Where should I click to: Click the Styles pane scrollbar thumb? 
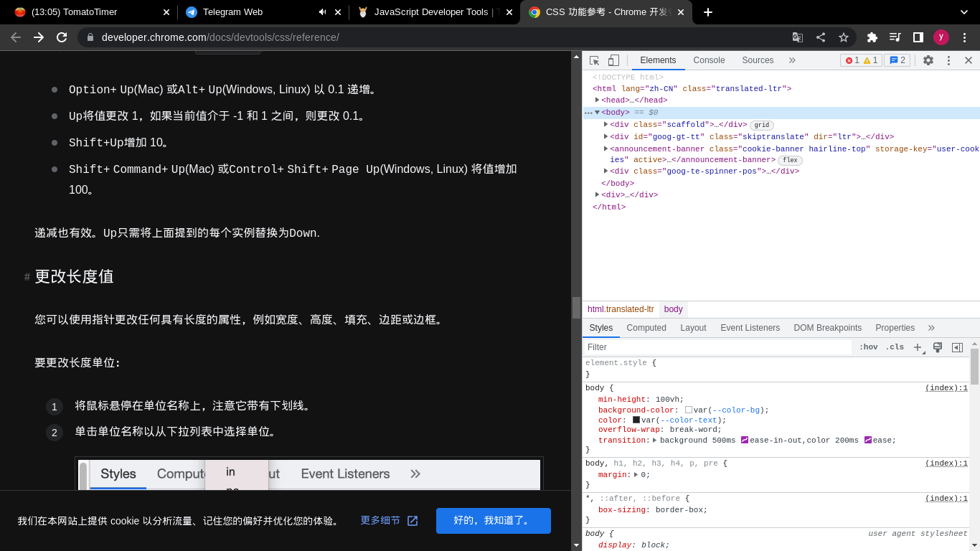tap(974, 366)
